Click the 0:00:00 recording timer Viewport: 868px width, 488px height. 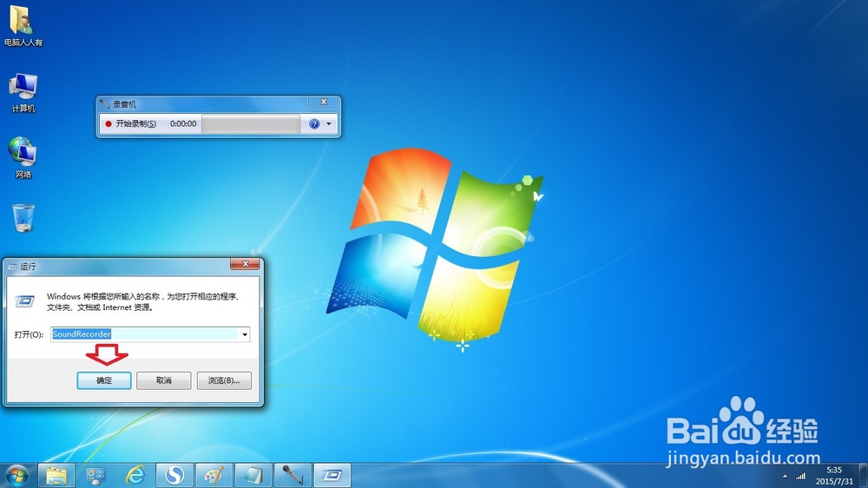pos(183,124)
